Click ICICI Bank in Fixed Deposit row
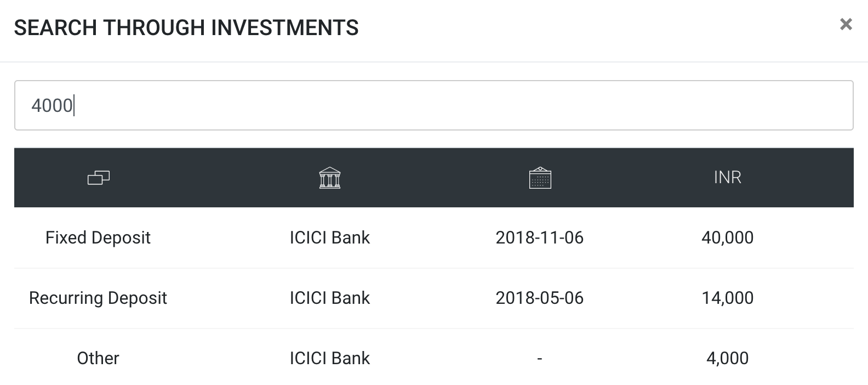 [x=330, y=237]
